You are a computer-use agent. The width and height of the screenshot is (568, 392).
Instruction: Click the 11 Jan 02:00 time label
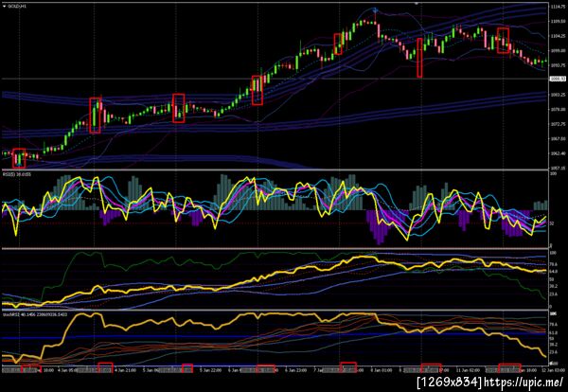point(467,370)
